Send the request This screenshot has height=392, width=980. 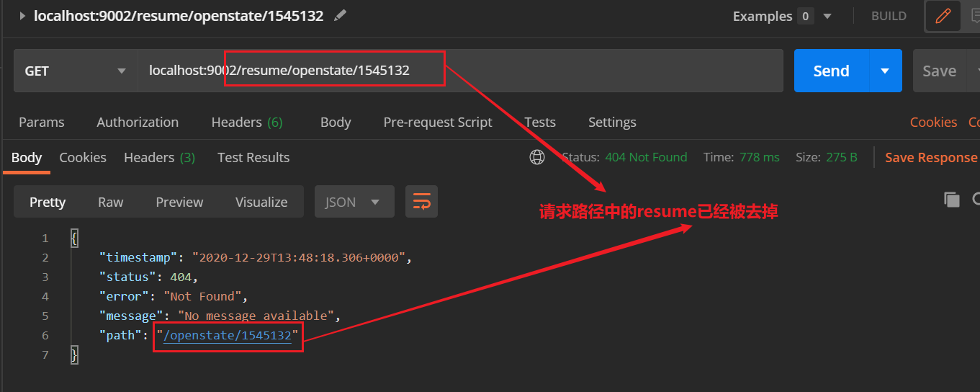[x=831, y=71]
